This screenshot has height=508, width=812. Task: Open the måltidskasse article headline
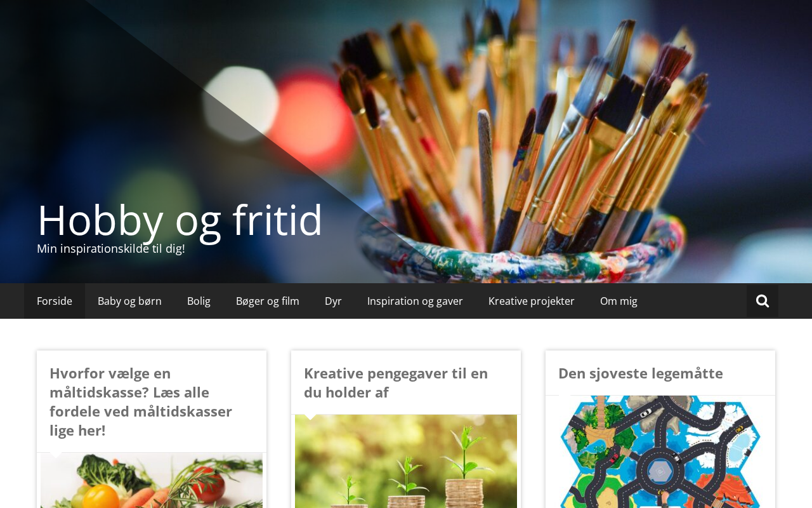point(141,401)
